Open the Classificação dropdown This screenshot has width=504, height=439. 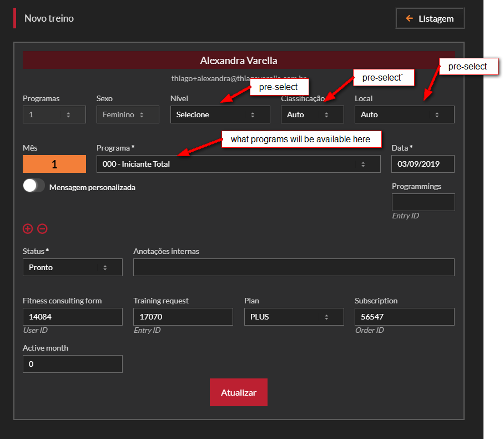(312, 114)
